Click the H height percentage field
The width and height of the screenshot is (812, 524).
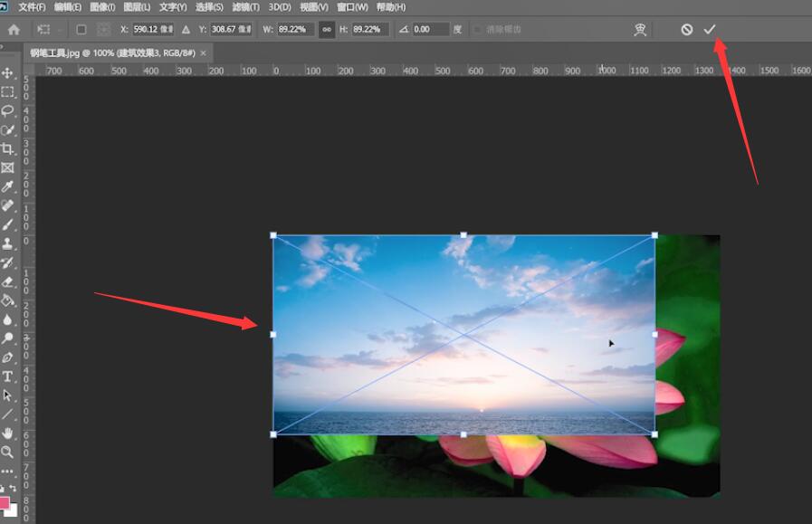[370, 30]
